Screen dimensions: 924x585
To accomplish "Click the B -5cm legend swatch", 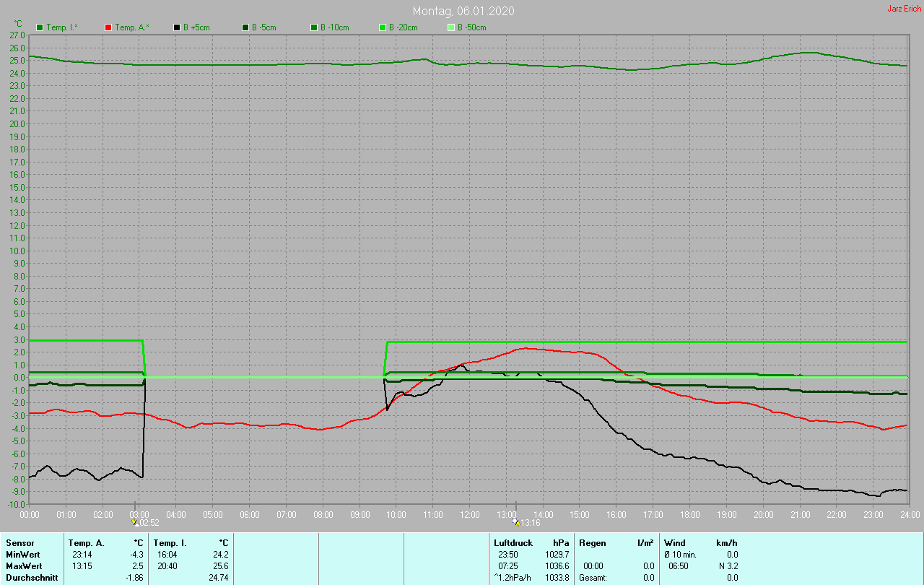I will coord(245,27).
